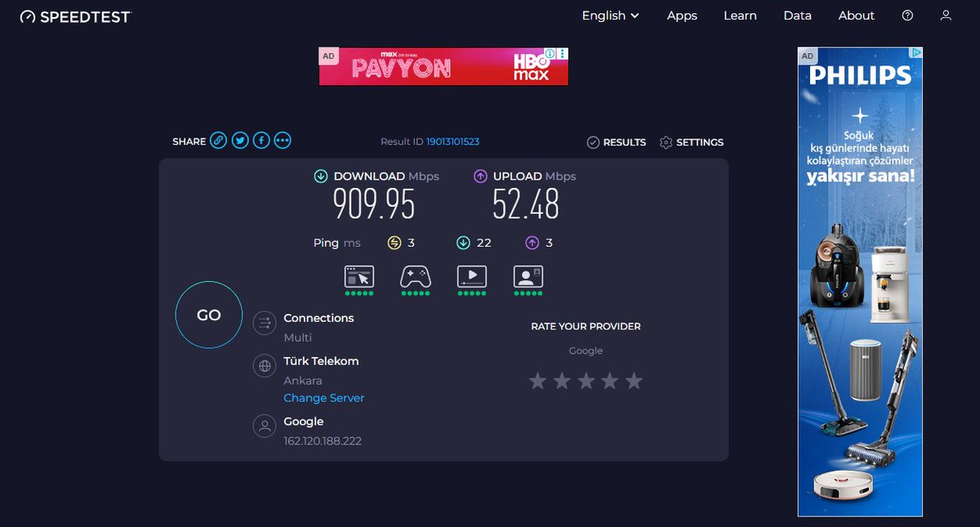Click the Google provider person icon
This screenshot has height=527, width=980.
tap(265, 426)
